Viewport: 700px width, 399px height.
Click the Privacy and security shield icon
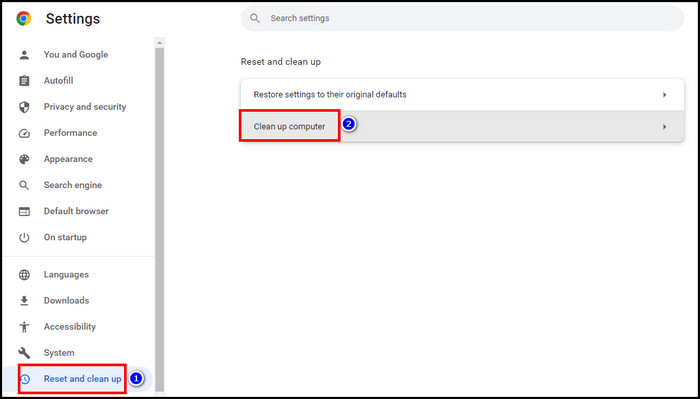(24, 107)
